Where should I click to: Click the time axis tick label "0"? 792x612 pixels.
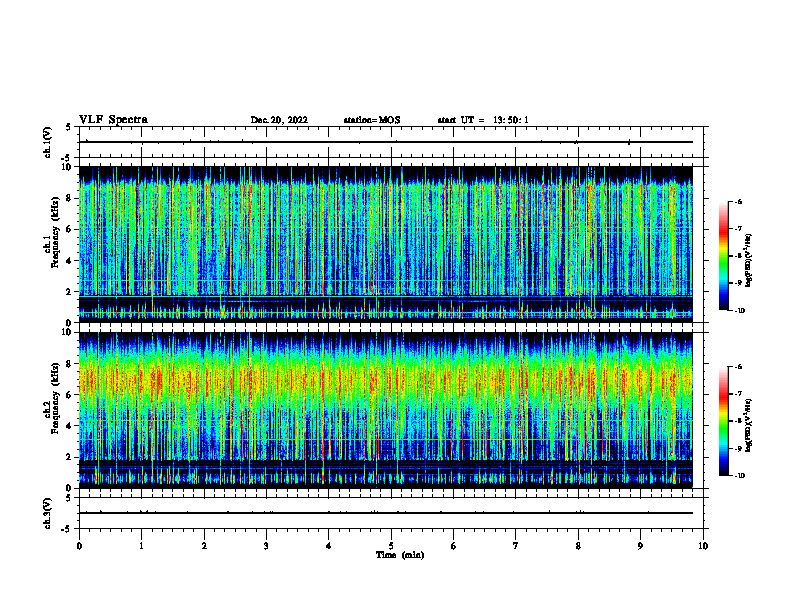(79, 546)
